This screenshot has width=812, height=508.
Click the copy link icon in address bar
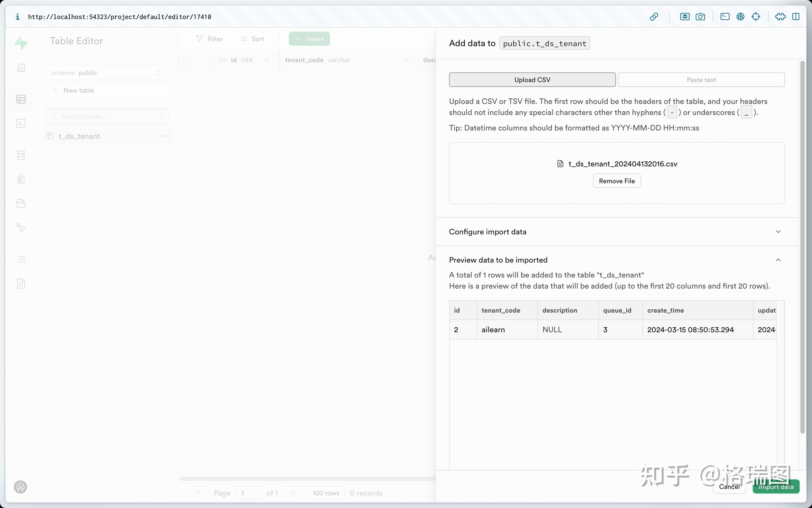[654, 17]
